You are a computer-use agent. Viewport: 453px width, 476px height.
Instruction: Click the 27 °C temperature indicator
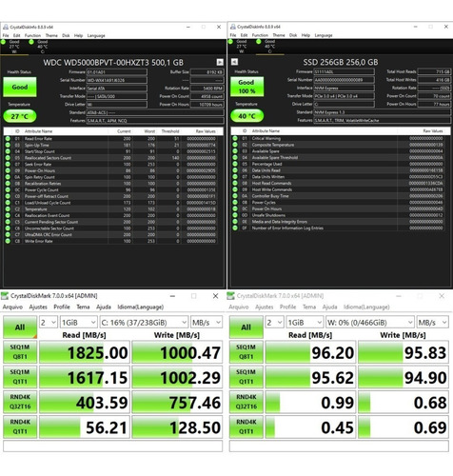coord(20,116)
